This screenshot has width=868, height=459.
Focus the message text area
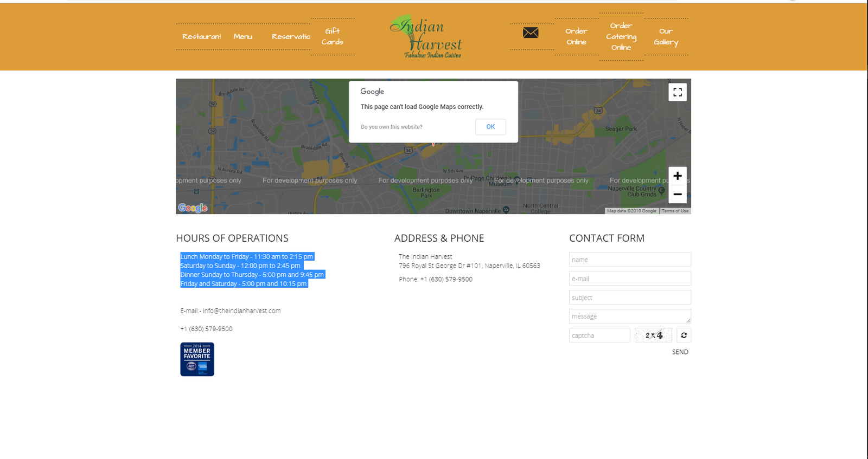pos(629,316)
